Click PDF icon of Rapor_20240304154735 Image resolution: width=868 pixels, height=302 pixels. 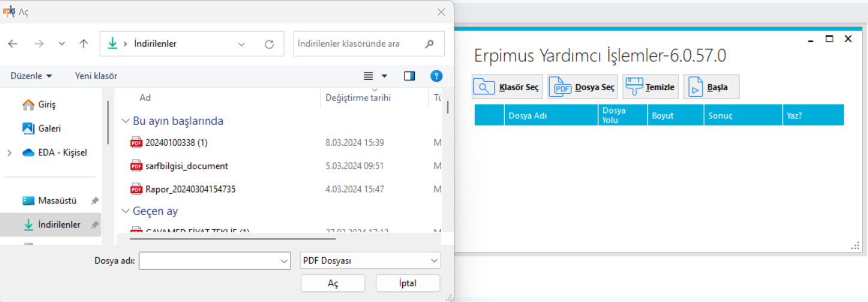[136, 189]
